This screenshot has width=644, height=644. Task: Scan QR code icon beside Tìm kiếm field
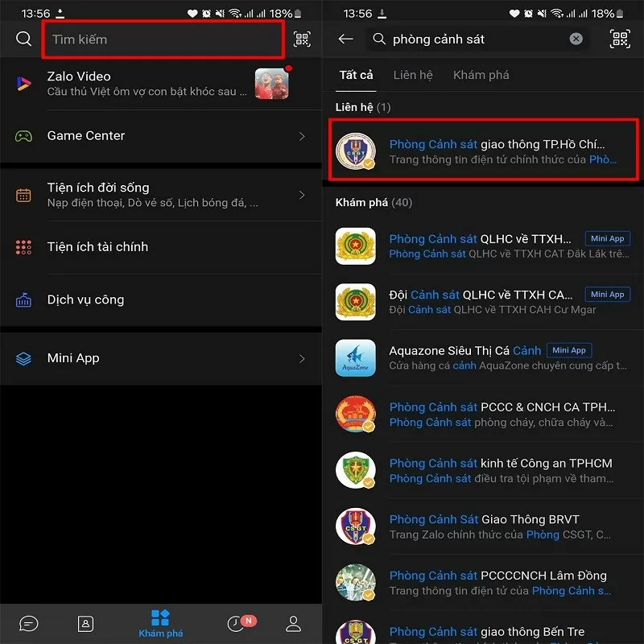(302, 39)
